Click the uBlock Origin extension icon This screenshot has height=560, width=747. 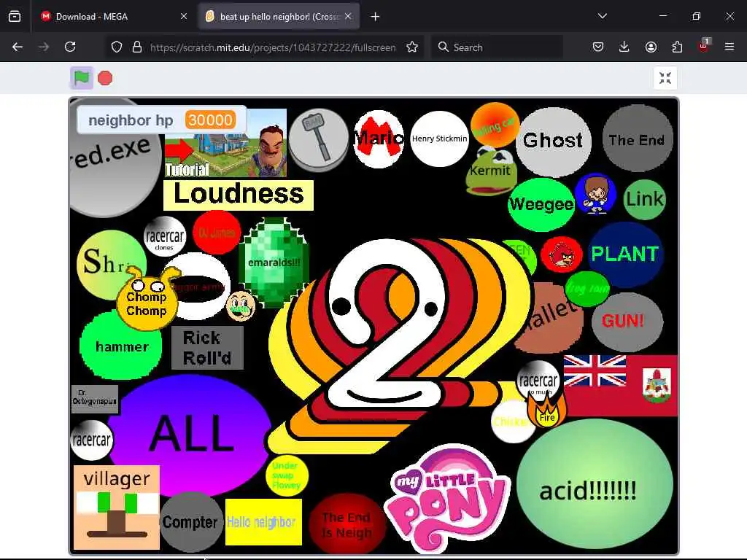pos(703,47)
